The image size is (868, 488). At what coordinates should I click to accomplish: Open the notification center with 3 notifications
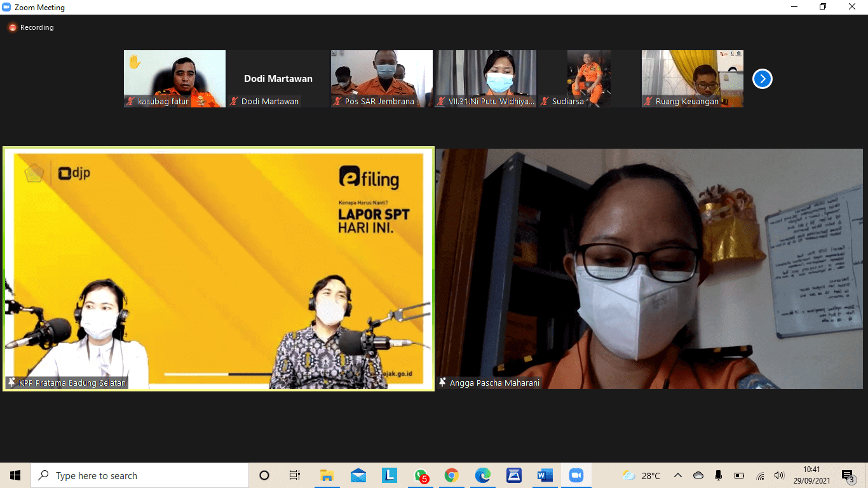click(847, 475)
